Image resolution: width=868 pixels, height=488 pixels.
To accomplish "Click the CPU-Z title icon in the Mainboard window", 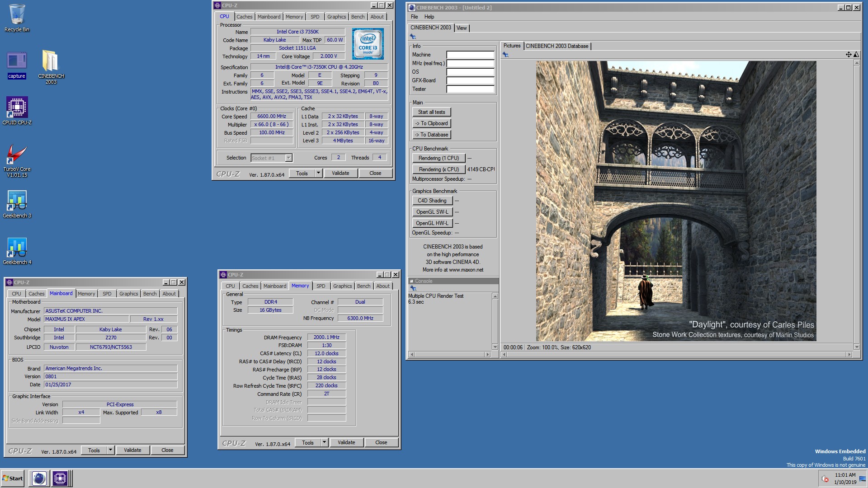I will coord(9,282).
